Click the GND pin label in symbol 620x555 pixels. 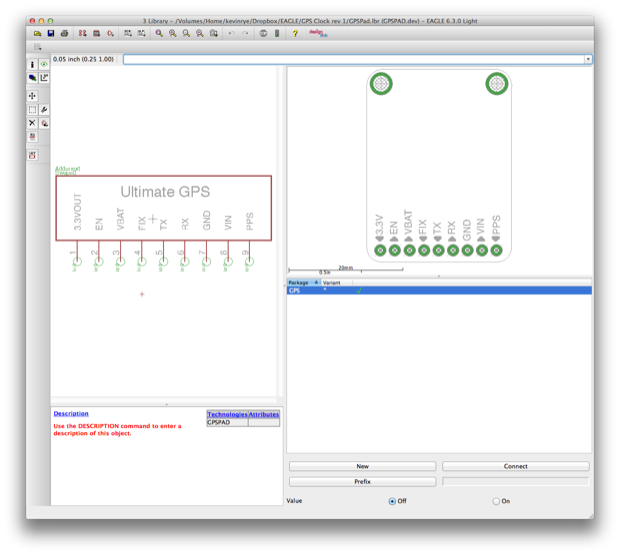(x=206, y=220)
